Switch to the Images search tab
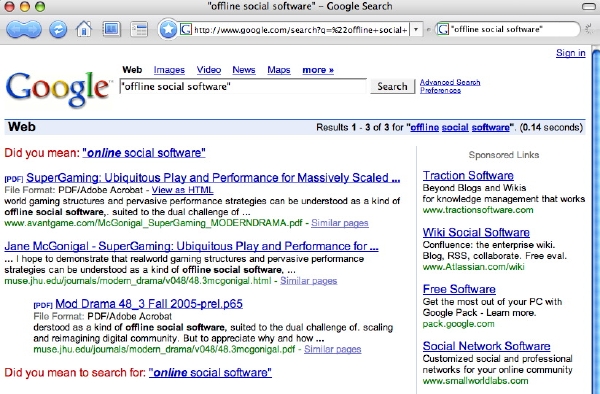The image size is (600, 394). 169,70
